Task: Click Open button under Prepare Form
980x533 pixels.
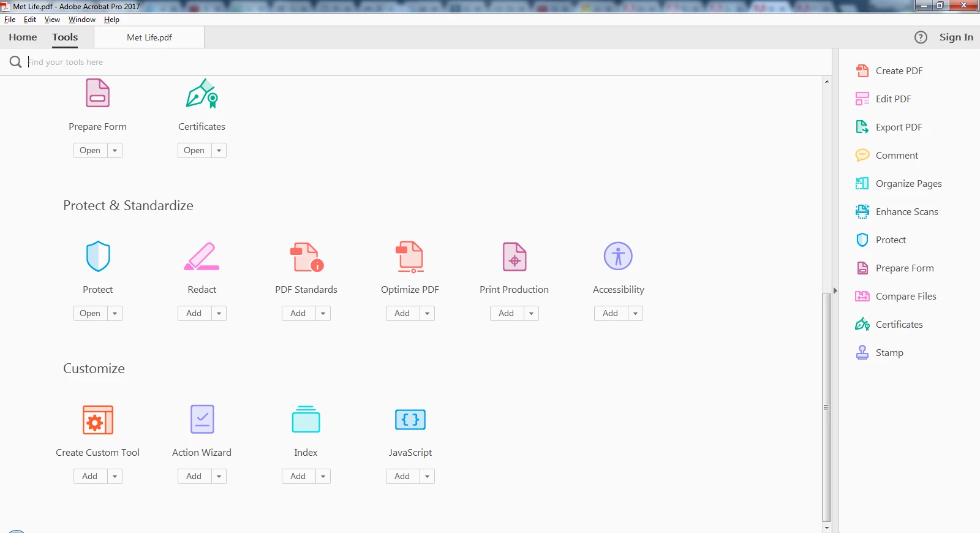Action: pyautogui.click(x=90, y=150)
